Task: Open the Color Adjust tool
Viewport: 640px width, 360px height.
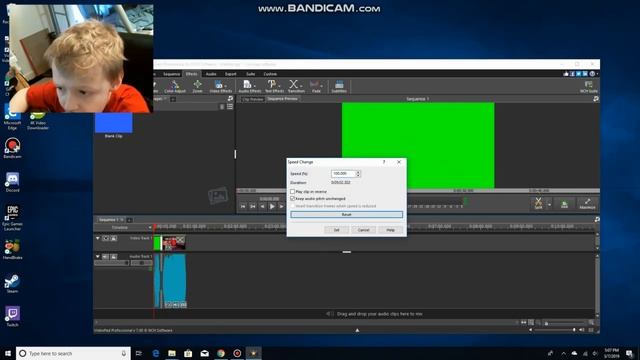Action: [175, 86]
